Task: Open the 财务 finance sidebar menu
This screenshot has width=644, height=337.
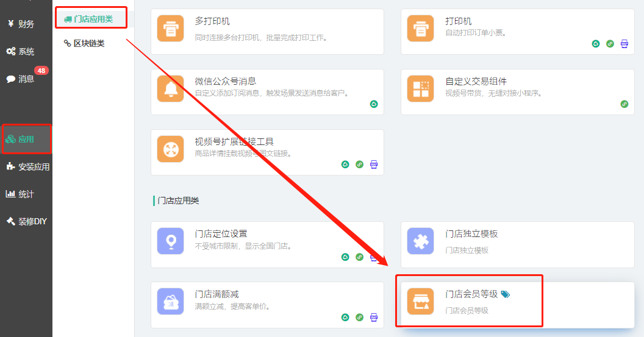Action: click(x=21, y=24)
